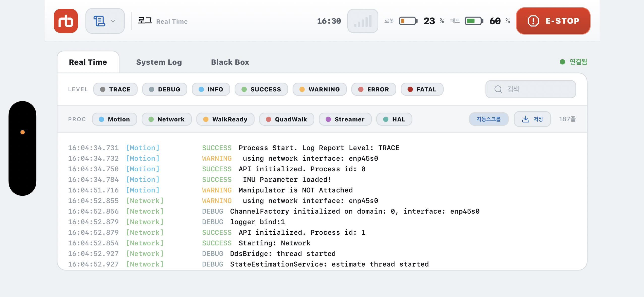
Task: Switch to the System Log tab
Action: (159, 62)
